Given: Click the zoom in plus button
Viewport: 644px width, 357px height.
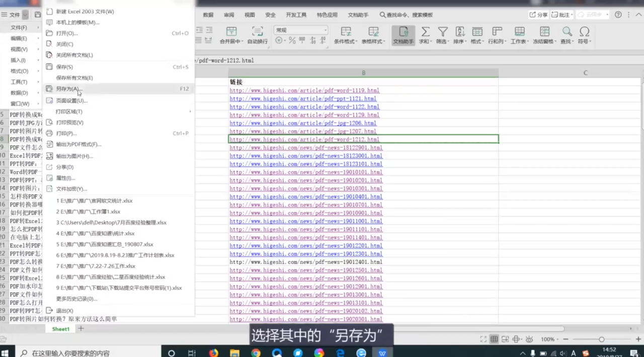Looking at the screenshot, I should [638, 339].
